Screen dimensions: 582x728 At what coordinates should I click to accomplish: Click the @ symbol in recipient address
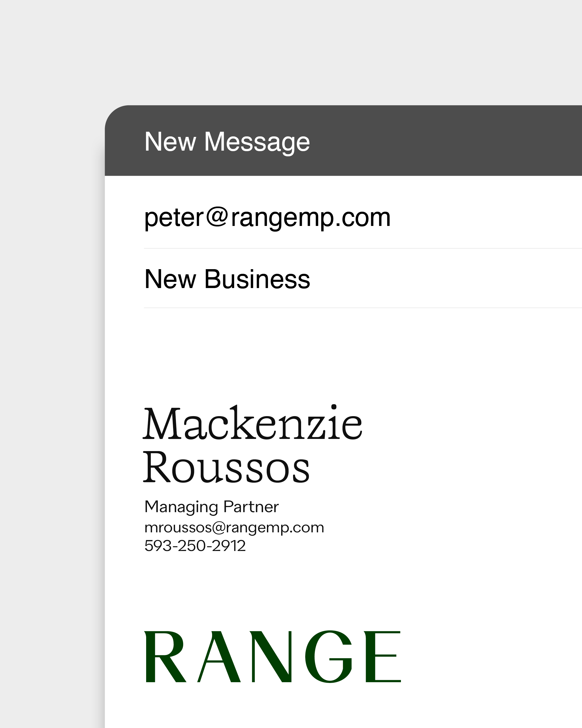(x=217, y=217)
